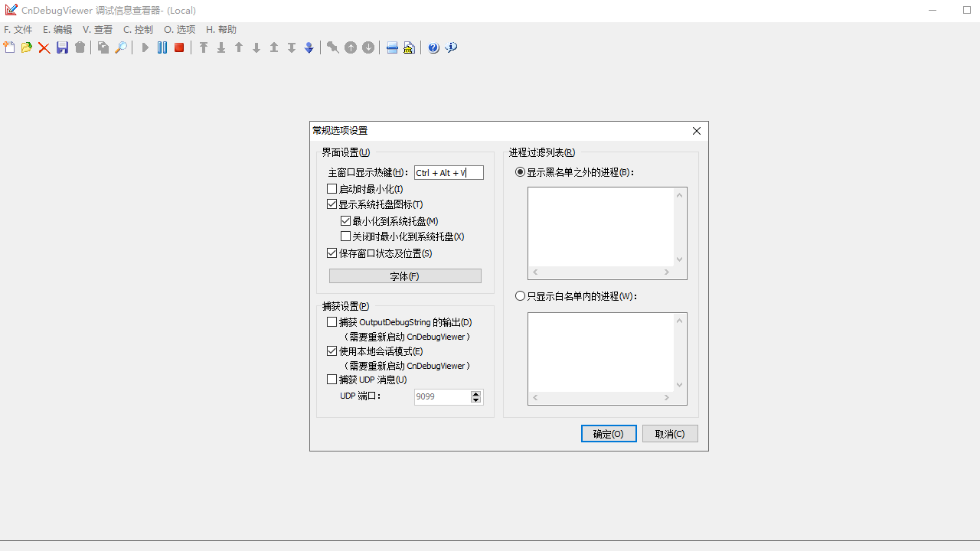Image resolution: width=980 pixels, height=551 pixels.
Task: Minimize the CnDebugViewer main window
Action: point(933,10)
